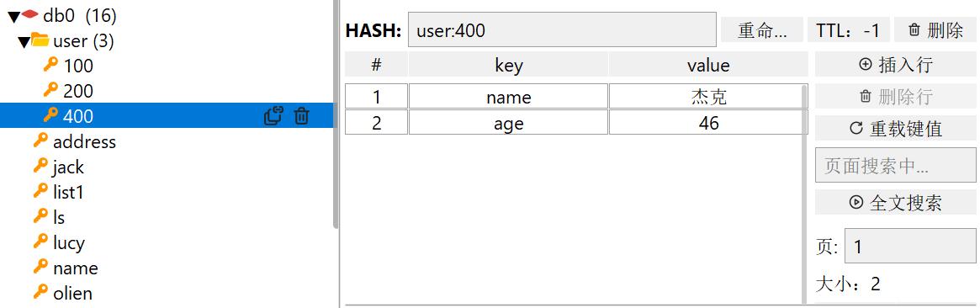
Task: Reload values with 重载键值
Action: point(896,129)
